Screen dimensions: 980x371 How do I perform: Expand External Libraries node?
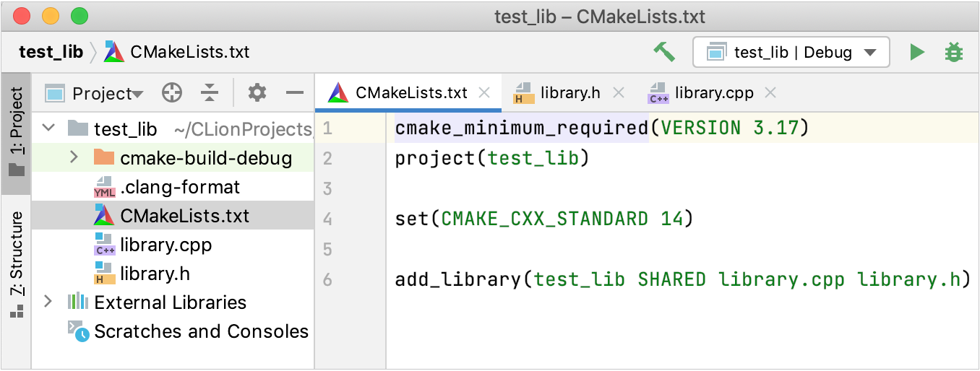click(48, 302)
